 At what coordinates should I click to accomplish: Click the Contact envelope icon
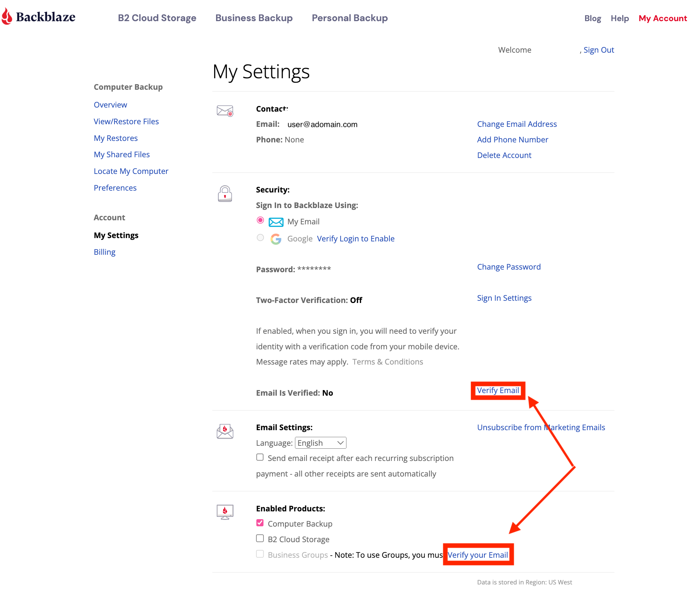pos(225,111)
